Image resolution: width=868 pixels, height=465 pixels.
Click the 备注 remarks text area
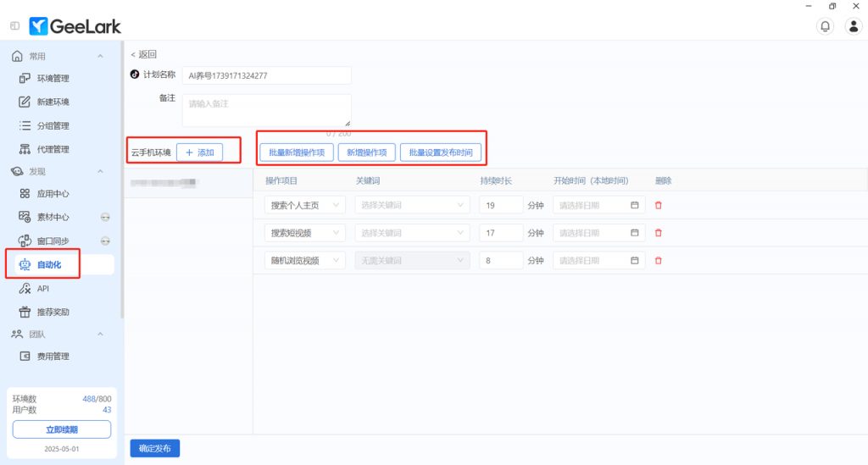(266, 110)
